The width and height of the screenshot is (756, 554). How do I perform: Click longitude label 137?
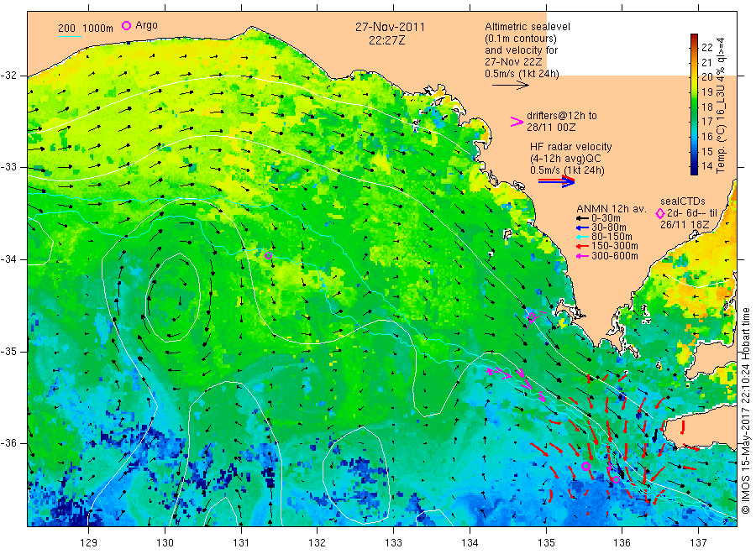click(x=698, y=542)
